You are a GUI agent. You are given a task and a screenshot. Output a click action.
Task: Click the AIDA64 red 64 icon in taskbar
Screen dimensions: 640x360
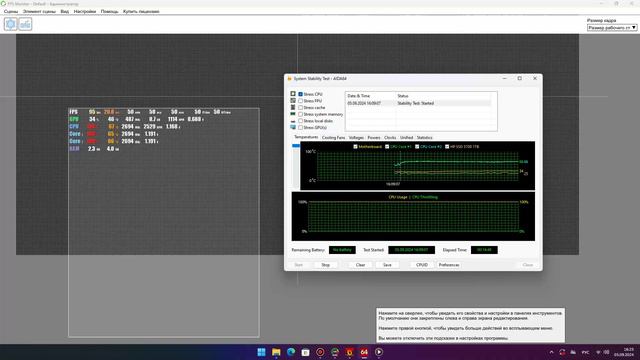[x=364, y=352]
